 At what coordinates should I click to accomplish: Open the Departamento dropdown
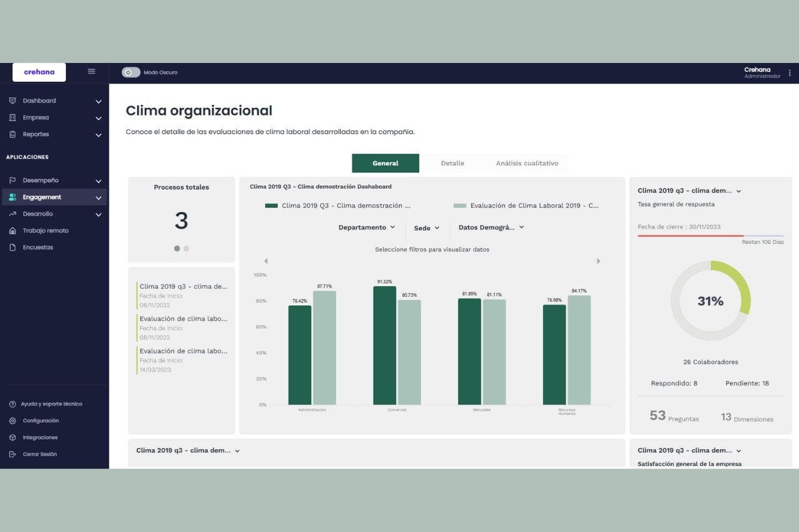coord(367,227)
